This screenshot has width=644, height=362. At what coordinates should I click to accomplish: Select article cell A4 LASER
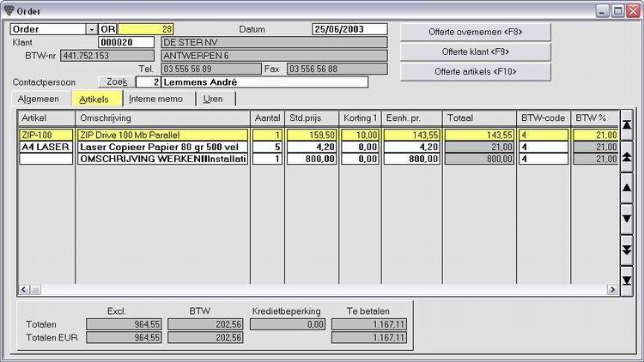coord(46,147)
